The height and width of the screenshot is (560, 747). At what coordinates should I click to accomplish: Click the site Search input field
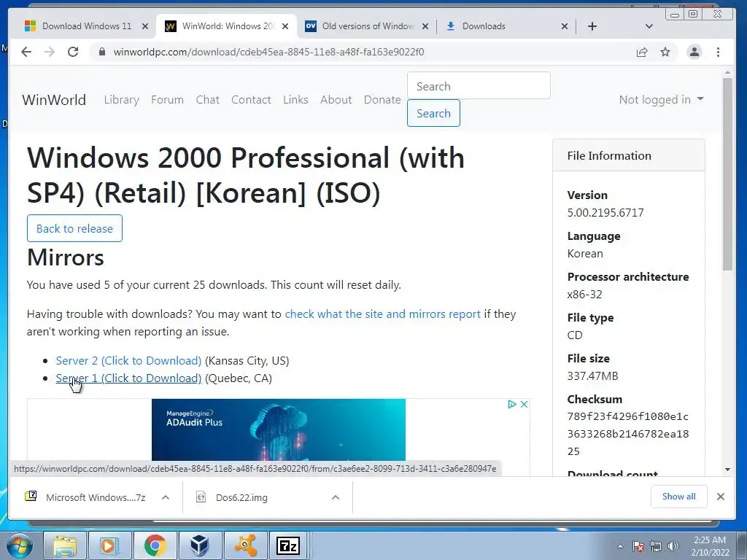point(479,86)
